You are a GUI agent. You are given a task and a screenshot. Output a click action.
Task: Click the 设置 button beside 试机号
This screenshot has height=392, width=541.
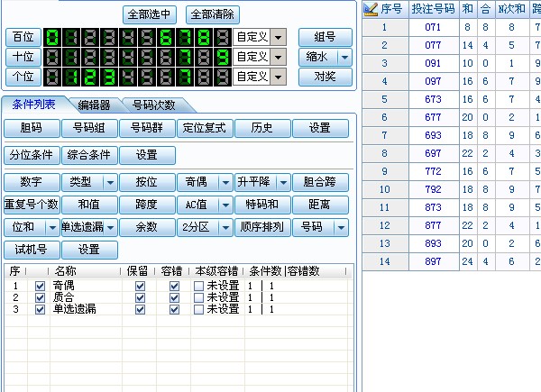[89, 250]
